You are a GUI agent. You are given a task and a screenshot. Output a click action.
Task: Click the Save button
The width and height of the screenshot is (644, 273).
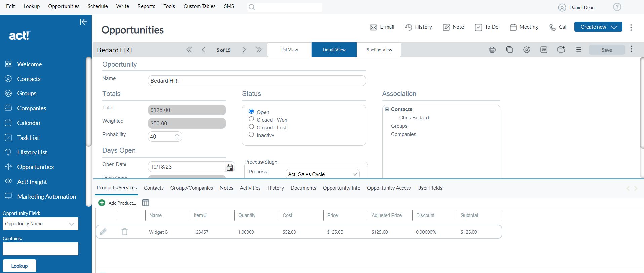point(607,50)
